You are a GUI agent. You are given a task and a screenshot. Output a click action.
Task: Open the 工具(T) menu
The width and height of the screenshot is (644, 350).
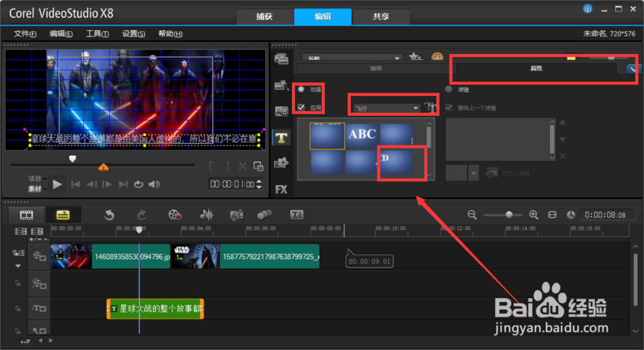(97, 33)
